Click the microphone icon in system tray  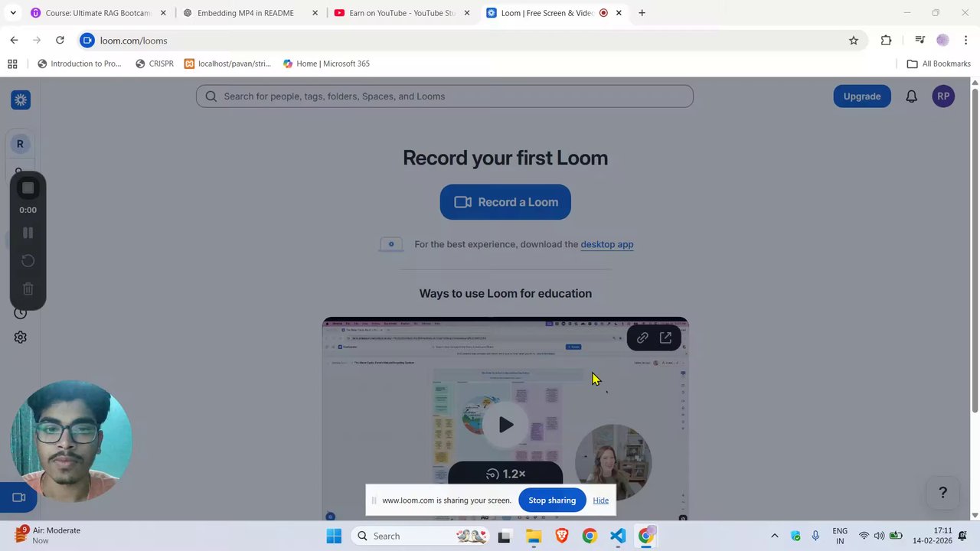point(815,536)
